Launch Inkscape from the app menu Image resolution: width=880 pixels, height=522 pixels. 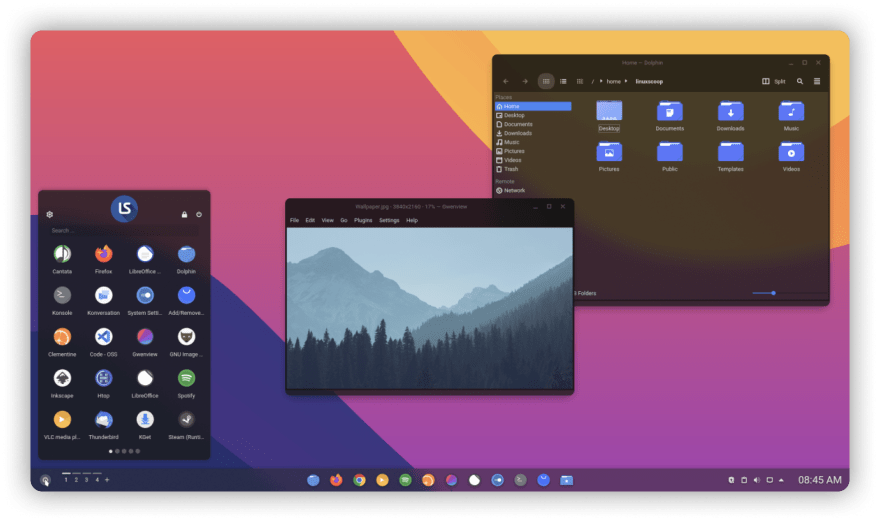tap(62, 378)
